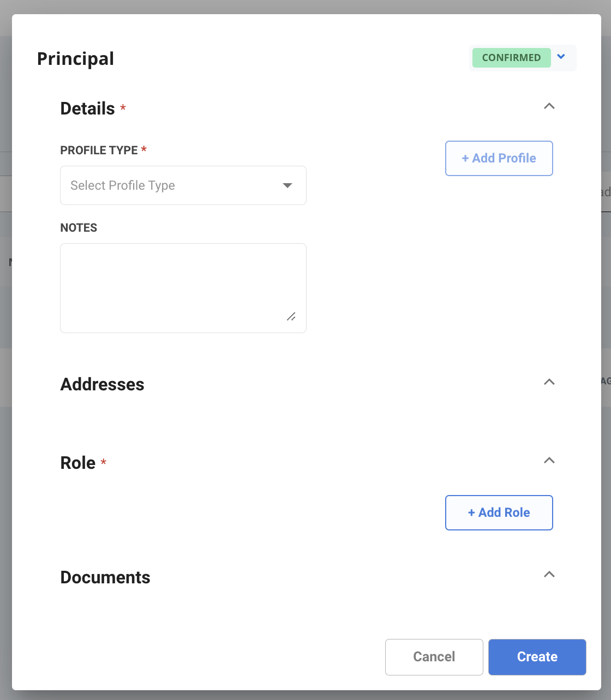Click the Notes resize handle icon
Screen dimensions: 611x700
coord(291,317)
